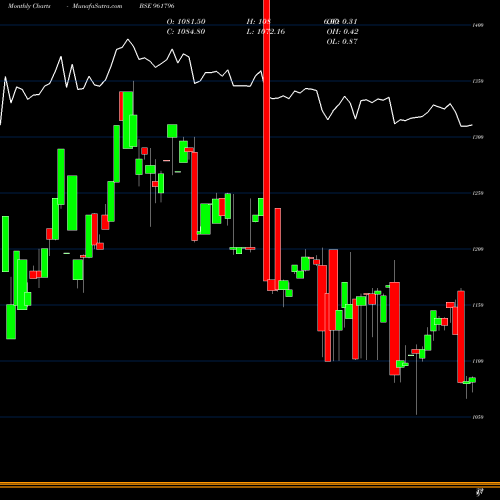This screenshot has height=500, width=500.
Task: Click the 'Monthly Charts' title text
Action: click(x=29, y=6)
